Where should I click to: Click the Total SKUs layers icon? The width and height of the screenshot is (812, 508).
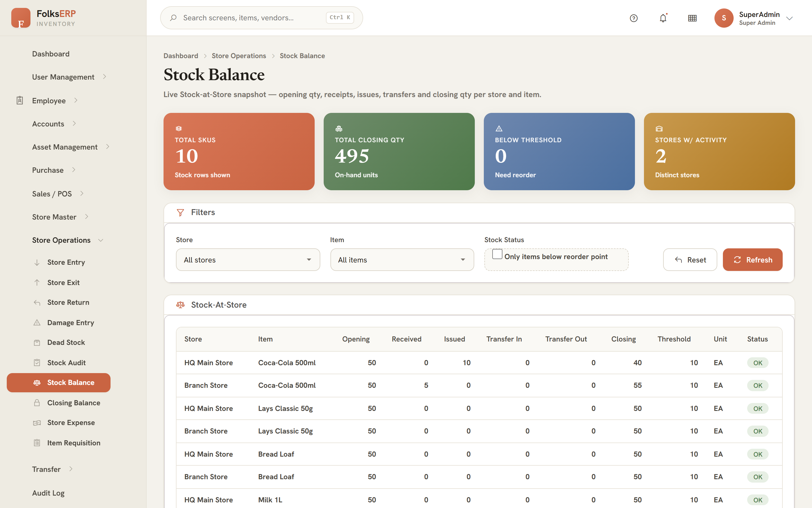point(178,129)
